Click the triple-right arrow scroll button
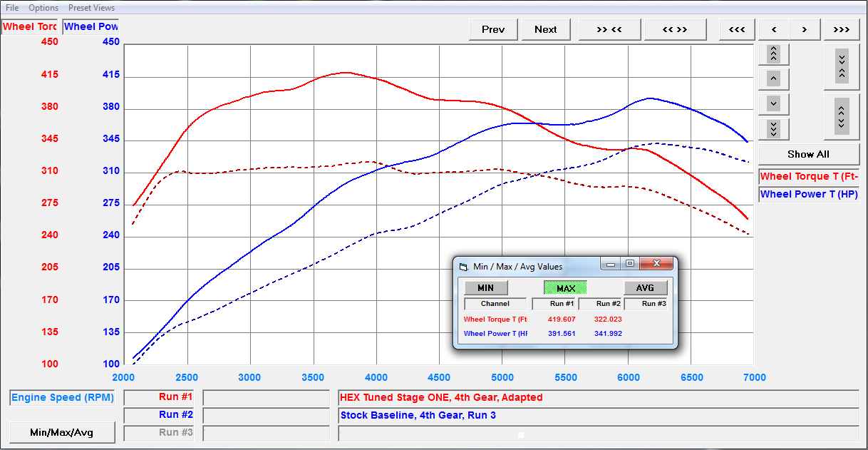The image size is (868, 450). point(841,29)
